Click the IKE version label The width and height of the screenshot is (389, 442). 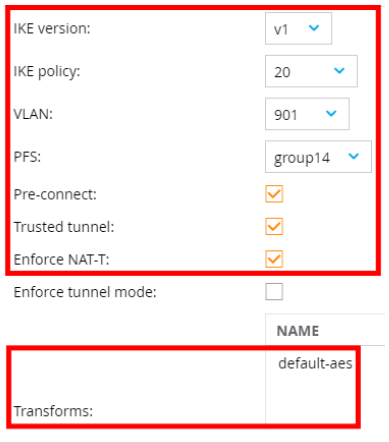coord(52,29)
